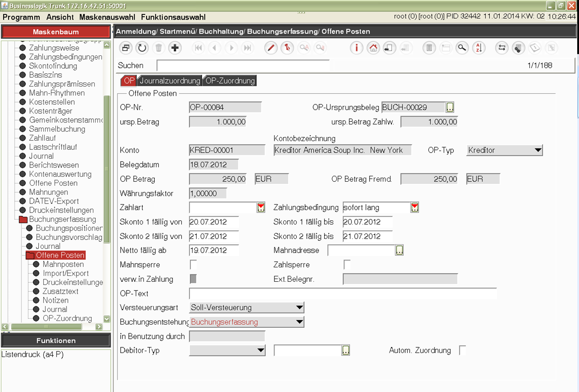Viewport: 579px width, 392px height.
Task: Go to start menu via house icon
Action: point(373,48)
